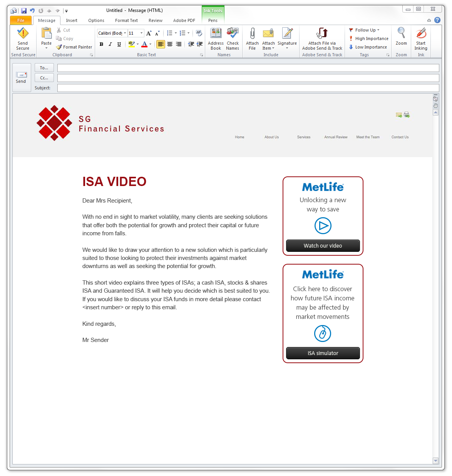Shrink the font size
The height and width of the screenshot is (476, 452).
pyautogui.click(x=157, y=33)
